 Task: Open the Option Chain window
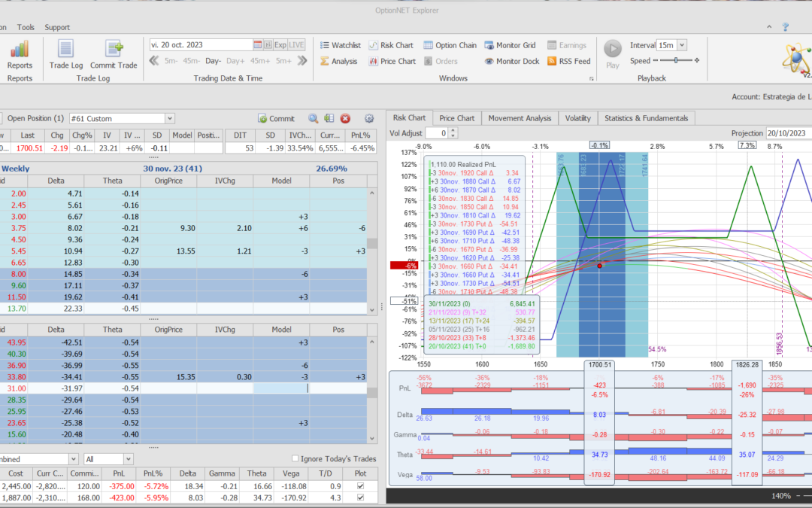448,45
